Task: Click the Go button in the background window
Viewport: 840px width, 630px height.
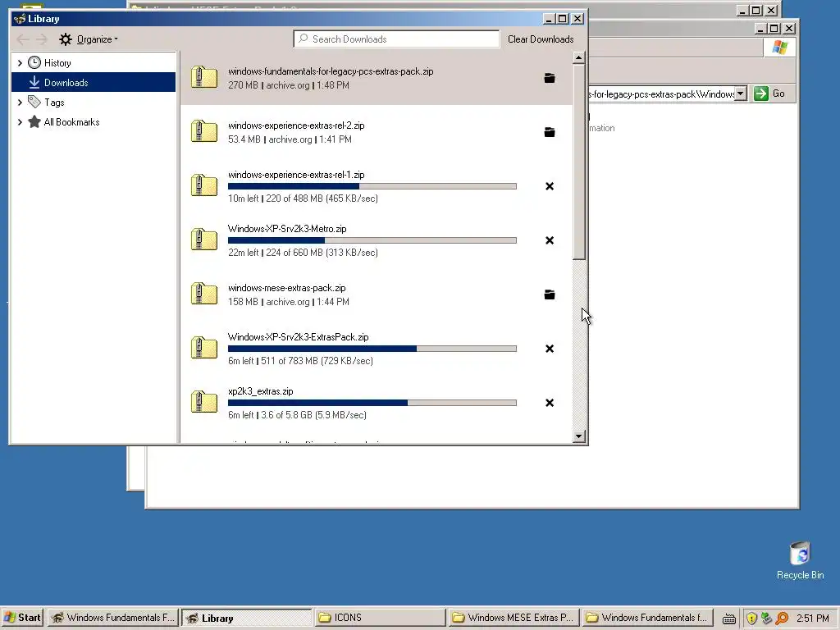Action: [x=769, y=94]
